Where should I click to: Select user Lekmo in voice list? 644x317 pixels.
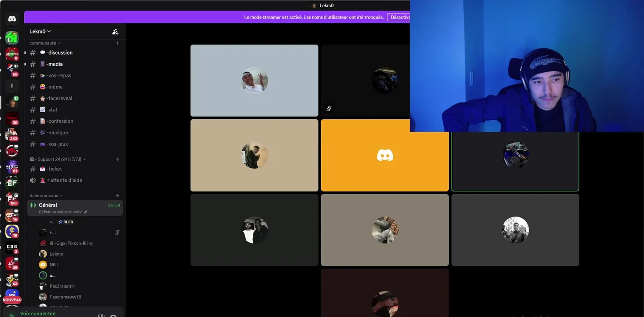(x=80, y=254)
